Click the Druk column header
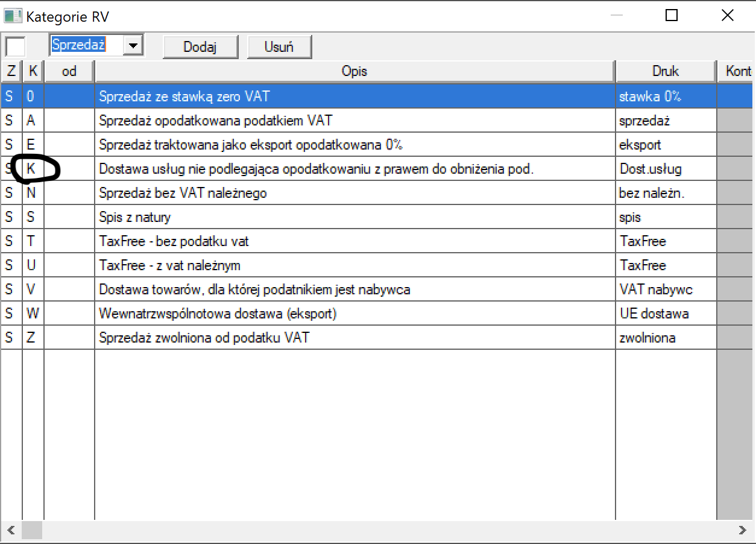756x544 pixels. click(665, 71)
